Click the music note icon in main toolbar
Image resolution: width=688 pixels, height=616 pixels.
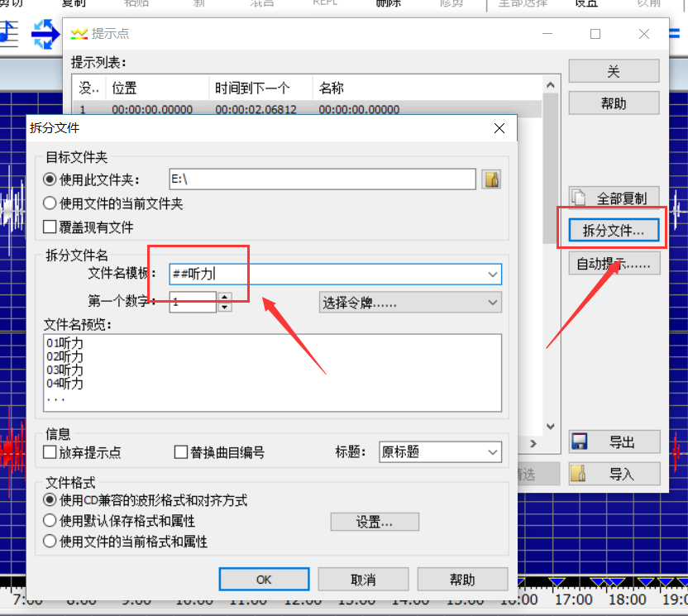pyautogui.click(x=9, y=34)
